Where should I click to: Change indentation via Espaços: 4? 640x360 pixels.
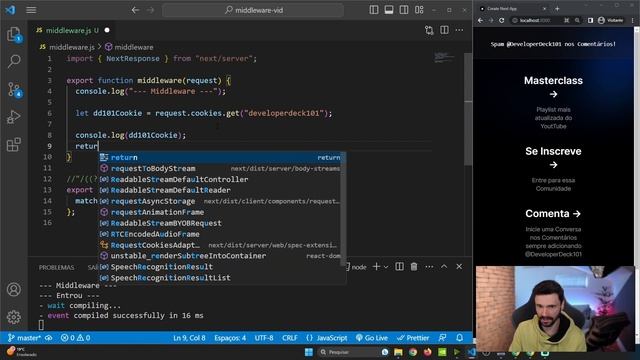pos(230,338)
